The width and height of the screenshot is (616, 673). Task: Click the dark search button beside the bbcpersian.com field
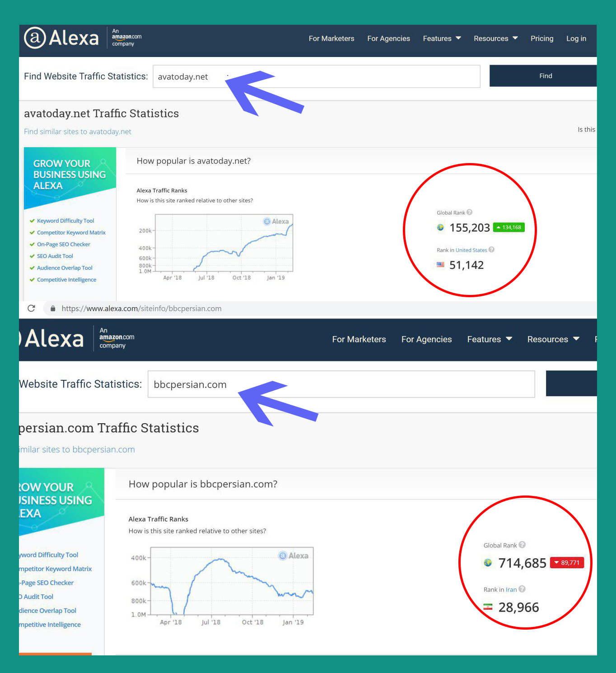(571, 383)
